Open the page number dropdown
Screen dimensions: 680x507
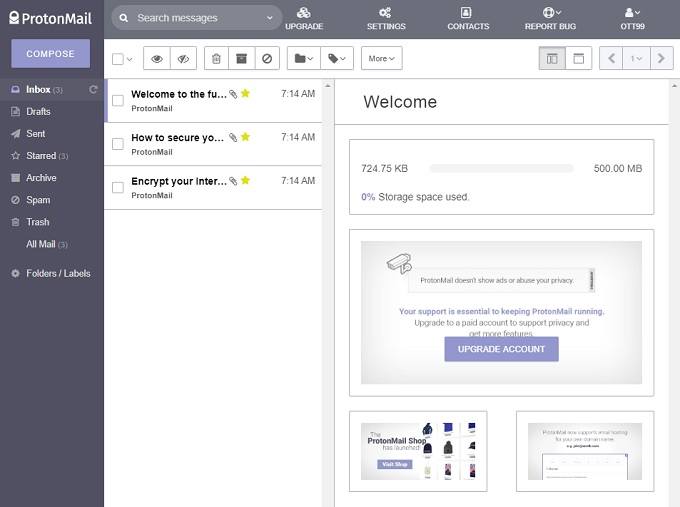click(x=636, y=58)
